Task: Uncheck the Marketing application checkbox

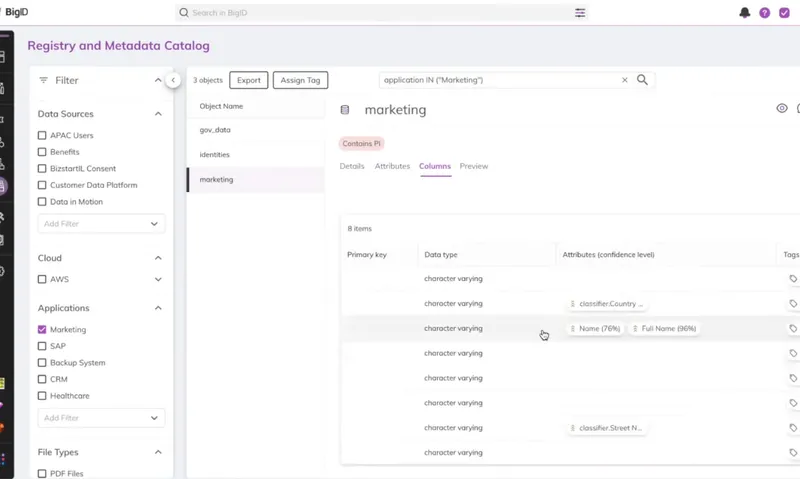Action: coord(42,329)
